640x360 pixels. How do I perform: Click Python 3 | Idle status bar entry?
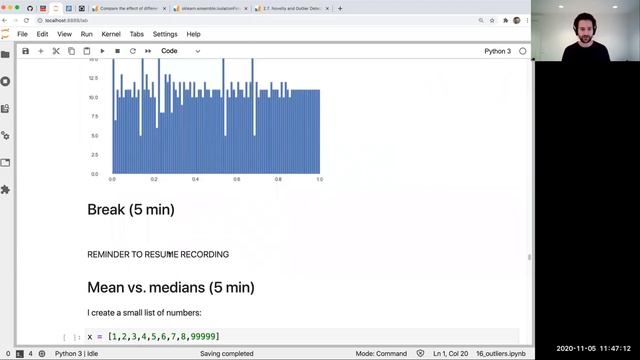click(76, 353)
